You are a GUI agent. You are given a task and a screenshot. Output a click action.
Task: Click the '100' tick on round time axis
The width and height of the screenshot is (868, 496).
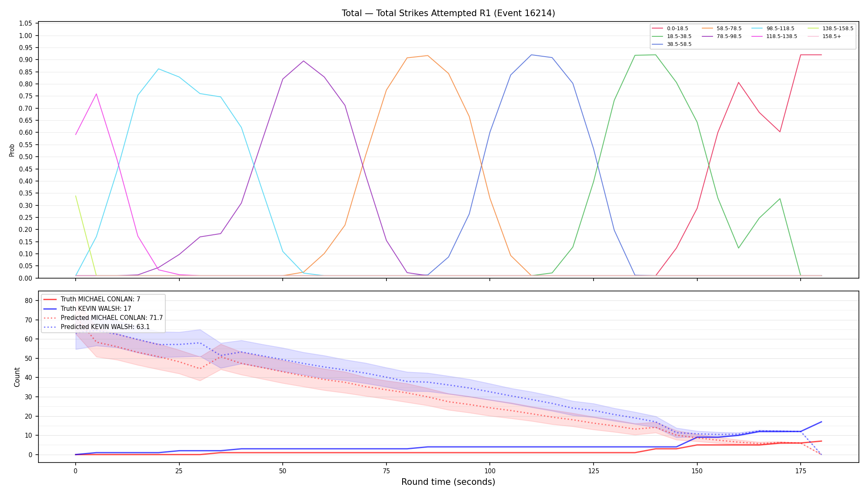(x=490, y=471)
